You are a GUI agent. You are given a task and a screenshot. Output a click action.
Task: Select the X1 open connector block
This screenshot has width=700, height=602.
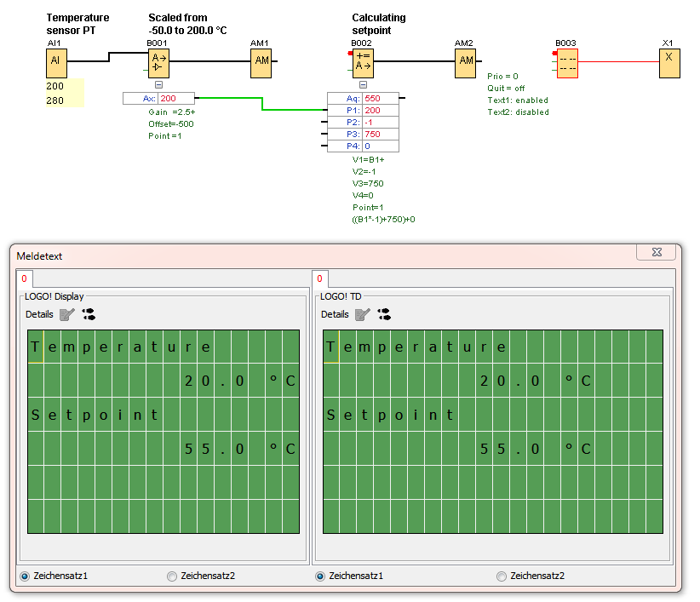(x=668, y=62)
